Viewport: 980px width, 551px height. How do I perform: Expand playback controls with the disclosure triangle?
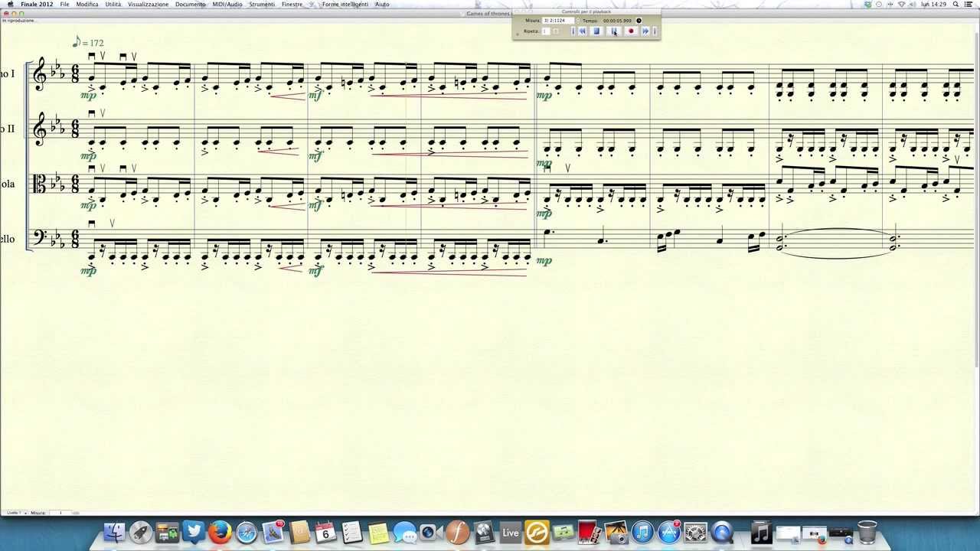tap(518, 34)
